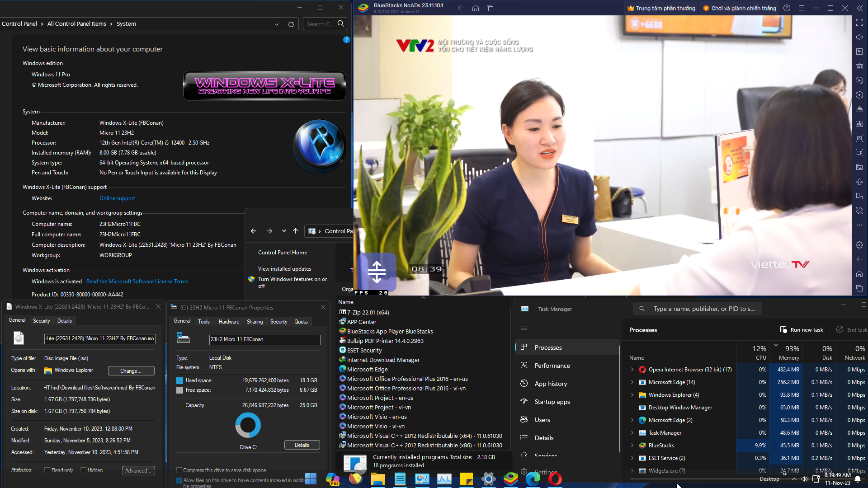This screenshot has width=868, height=488.
Task: Open Opera browser from the taskbar
Action: coord(555,479)
